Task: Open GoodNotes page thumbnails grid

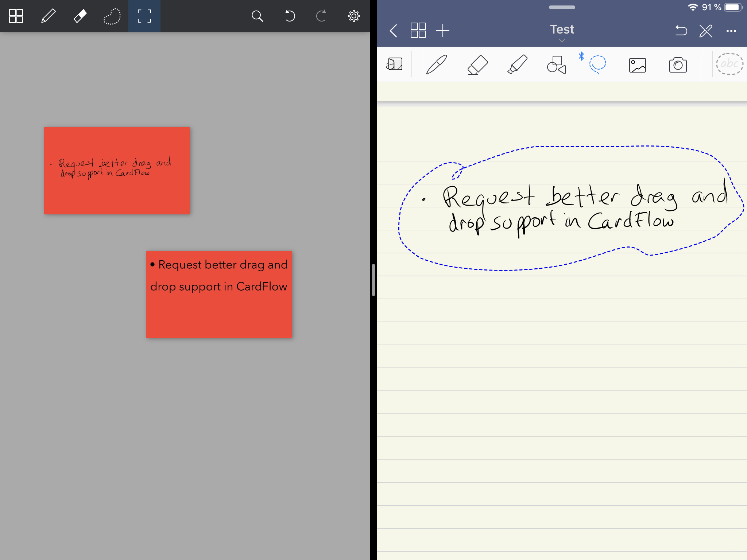Action: (x=418, y=30)
